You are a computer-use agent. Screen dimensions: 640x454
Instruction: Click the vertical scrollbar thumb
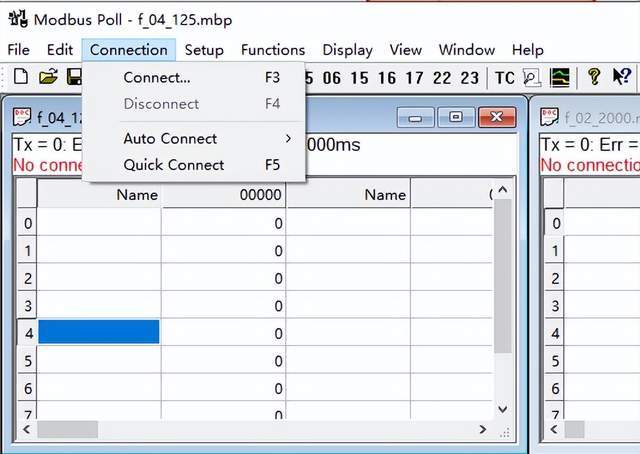(x=503, y=276)
